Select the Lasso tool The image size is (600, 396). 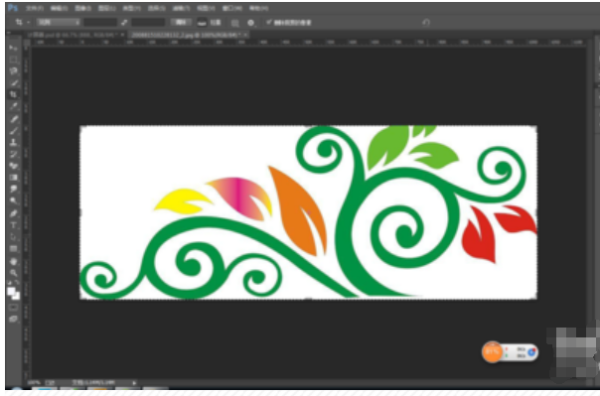pos(14,71)
